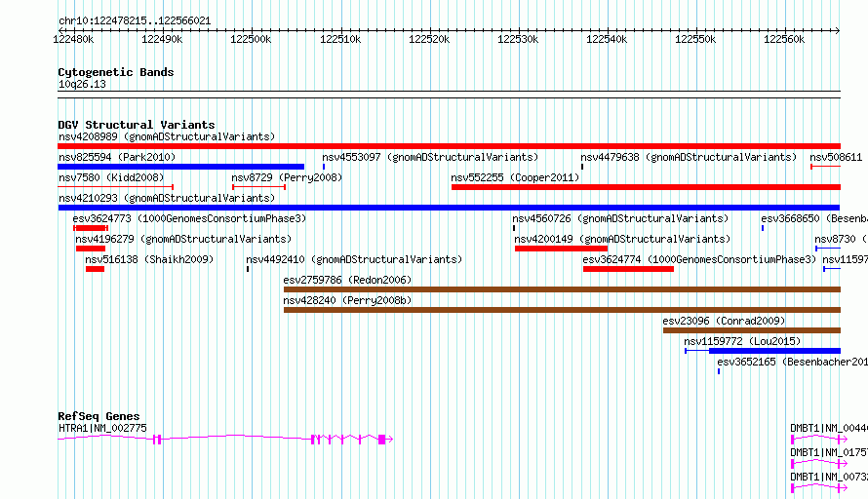
Task: Click the RefSeq Genes track title
Action: point(99,416)
